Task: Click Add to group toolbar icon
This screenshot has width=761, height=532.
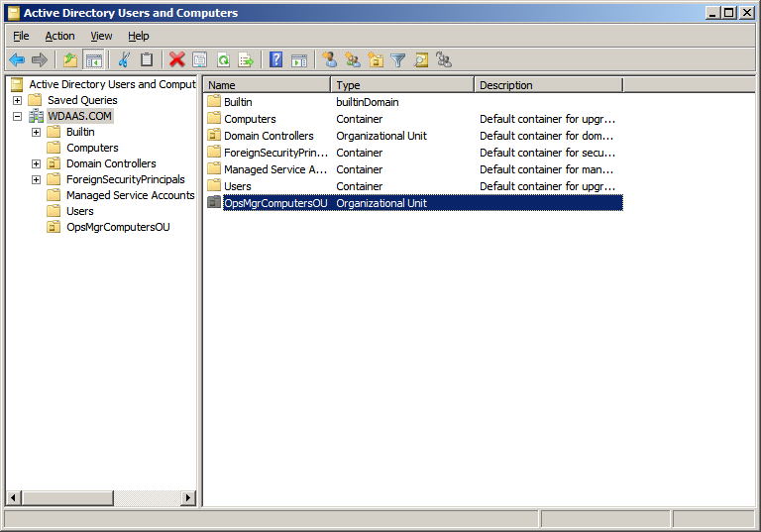Action: (x=444, y=60)
